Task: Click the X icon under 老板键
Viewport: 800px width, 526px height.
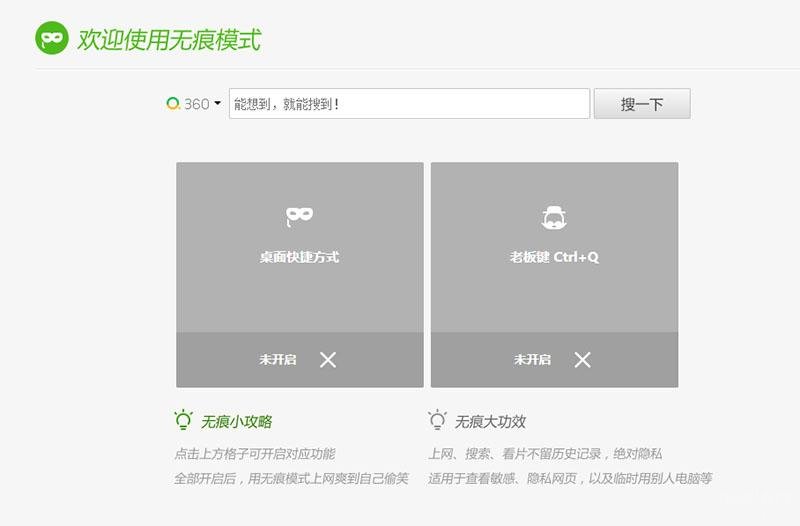Action: point(582,360)
